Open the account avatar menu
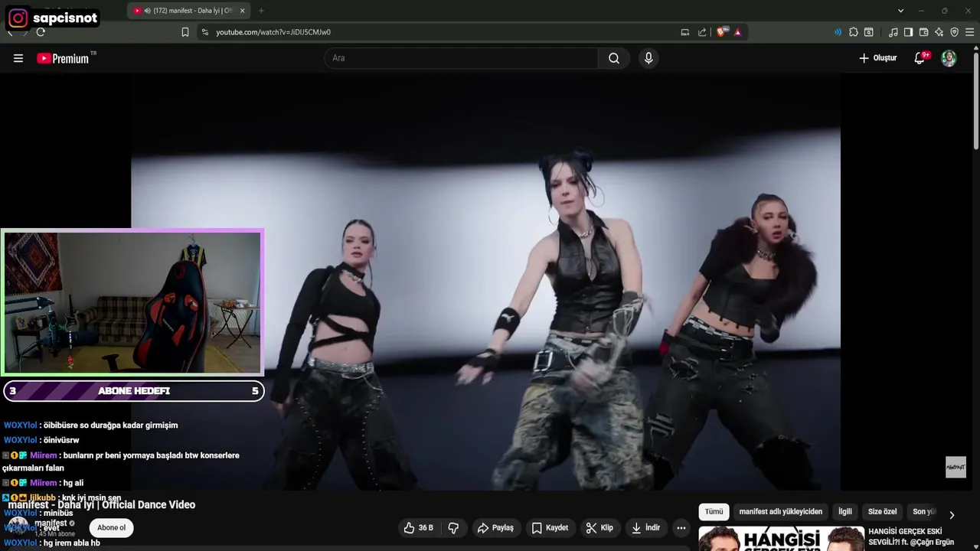 pos(949,58)
